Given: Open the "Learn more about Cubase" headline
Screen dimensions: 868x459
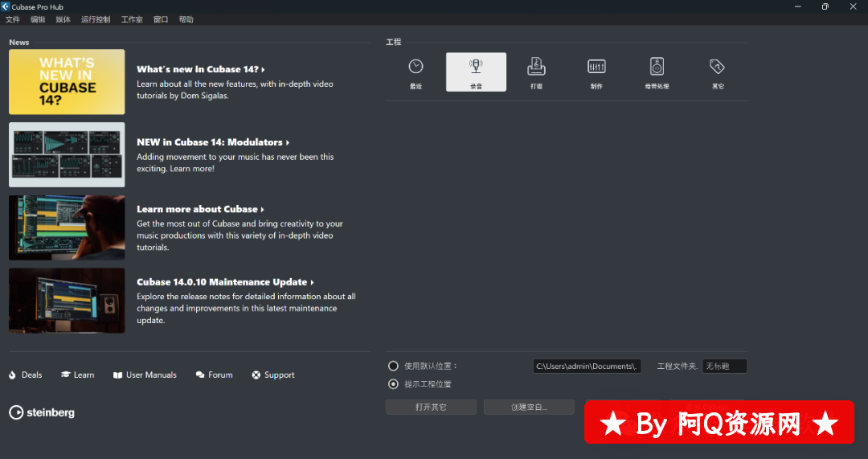Looking at the screenshot, I should [x=200, y=209].
